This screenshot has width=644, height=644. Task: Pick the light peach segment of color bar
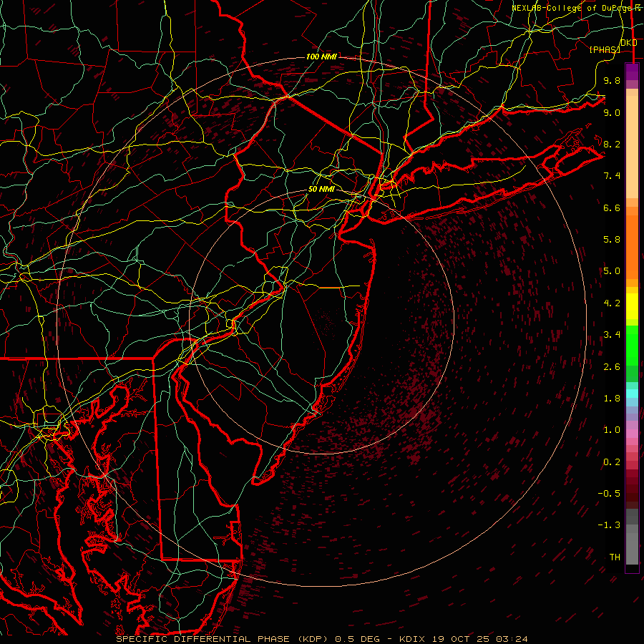(632, 147)
